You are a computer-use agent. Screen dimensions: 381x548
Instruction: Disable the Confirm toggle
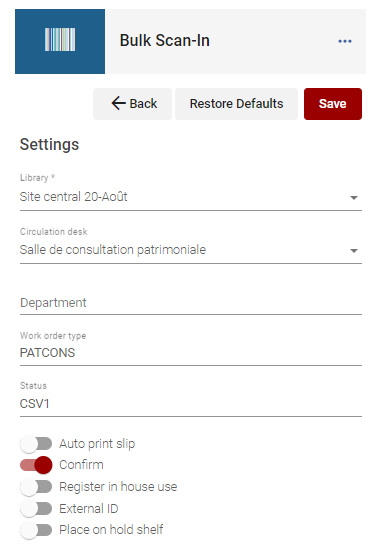point(36,465)
